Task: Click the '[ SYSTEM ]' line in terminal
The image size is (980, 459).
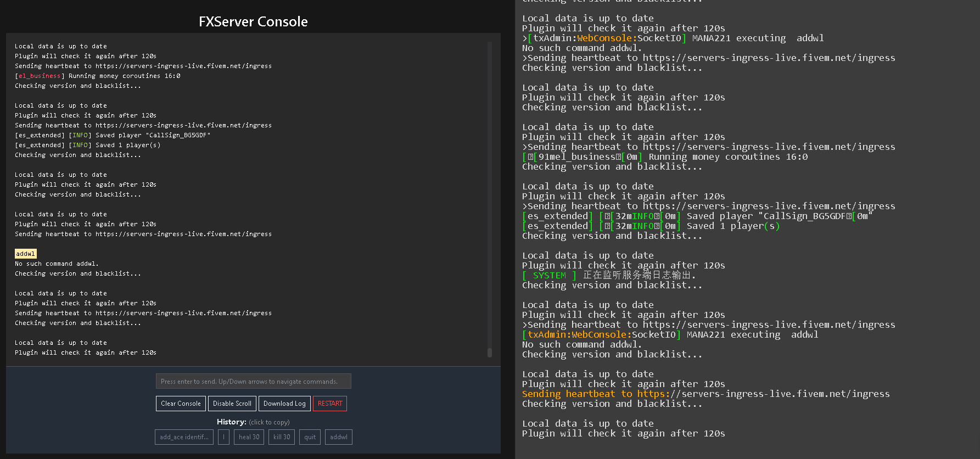Action: (x=609, y=275)
